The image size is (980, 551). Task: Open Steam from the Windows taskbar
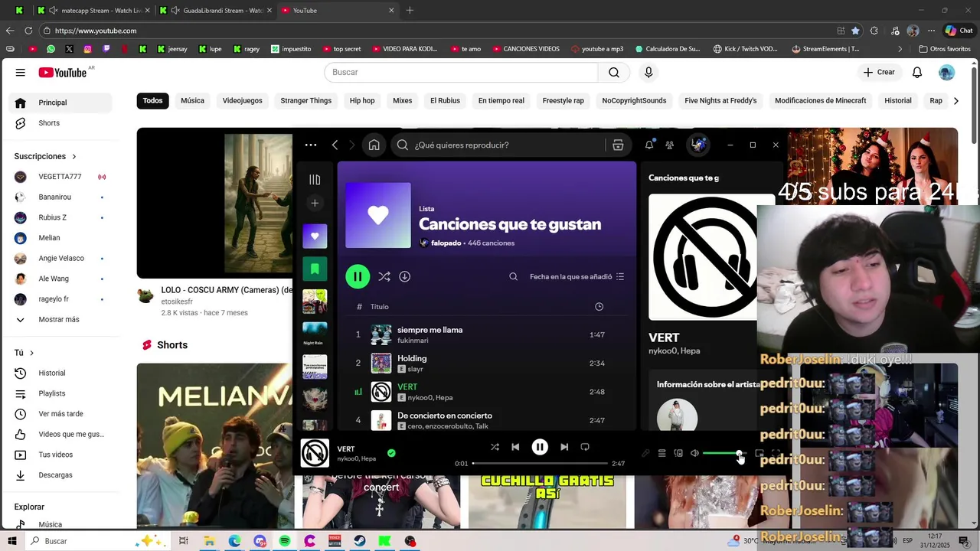(359, 541)
